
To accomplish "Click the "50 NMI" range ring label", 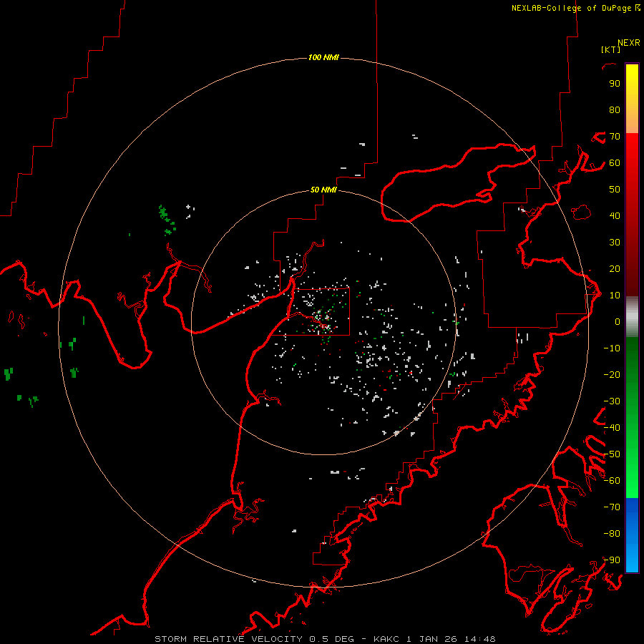I will 323,190.
